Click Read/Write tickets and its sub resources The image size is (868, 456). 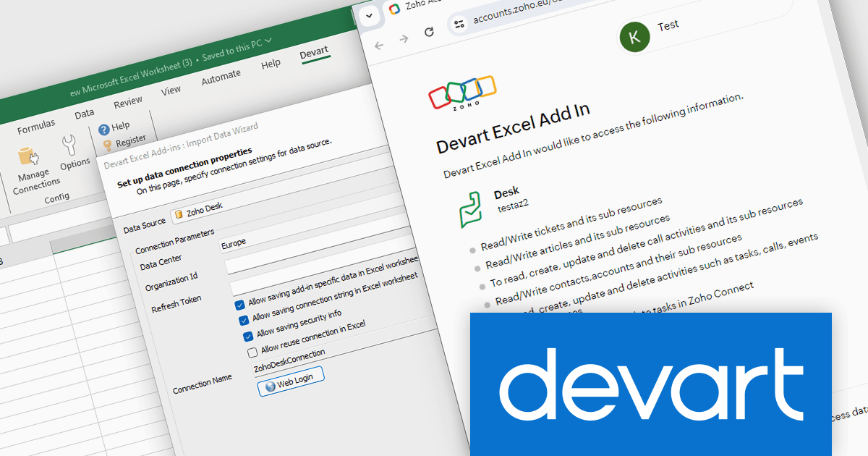pos(573,223)
